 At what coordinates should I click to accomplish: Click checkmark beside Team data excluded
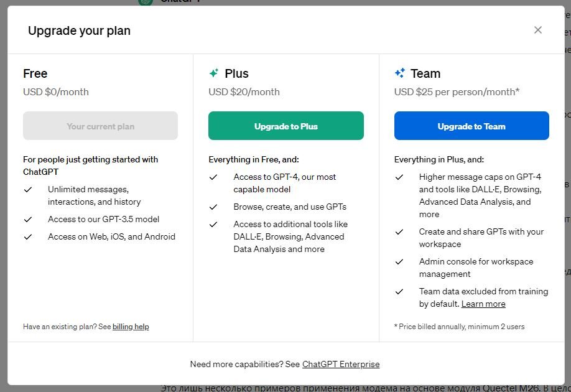tap(399, 291)
